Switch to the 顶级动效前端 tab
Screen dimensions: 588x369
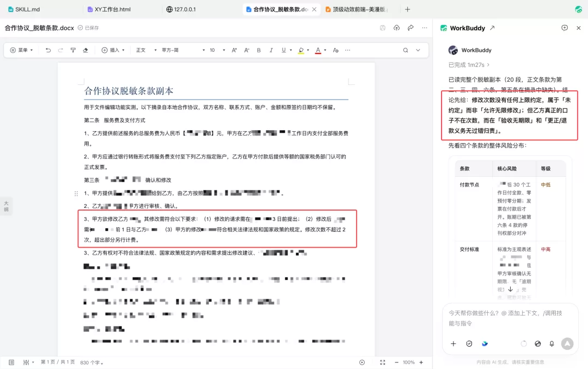[x=357, y=9]
